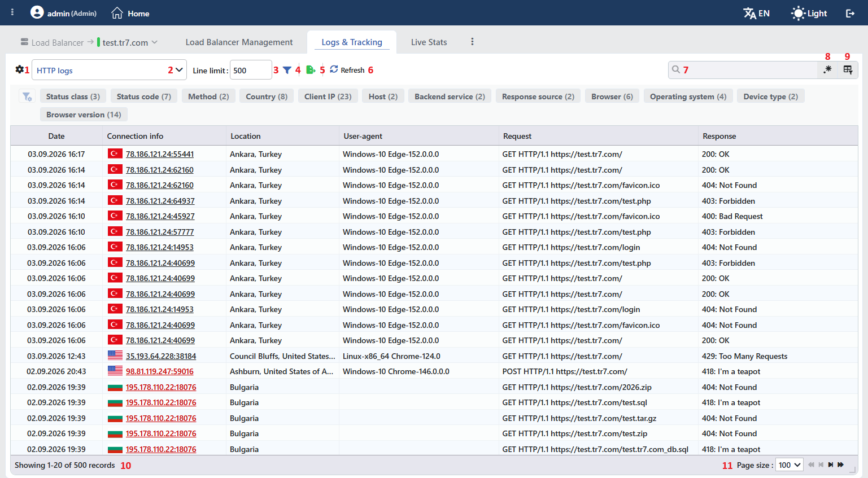This screenshot has width=868, height=478.
Task: Open the Operating system filter
Action: click(x=688, y=97)
